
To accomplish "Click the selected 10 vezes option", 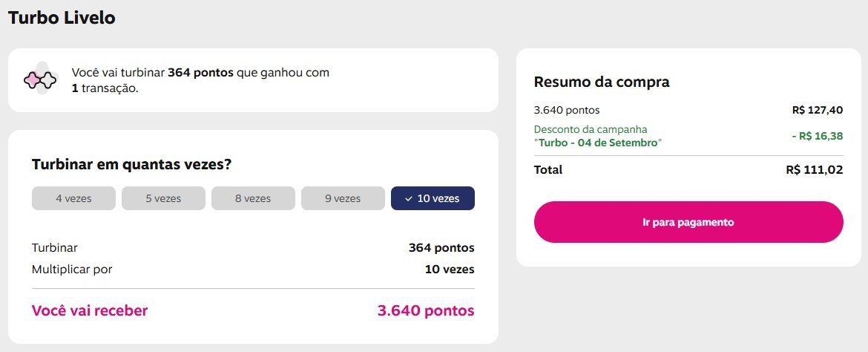I will click(433, 198).
